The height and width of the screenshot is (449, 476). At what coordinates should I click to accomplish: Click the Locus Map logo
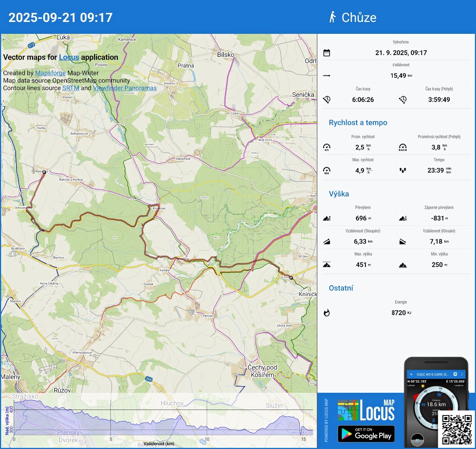coord(366,410)
